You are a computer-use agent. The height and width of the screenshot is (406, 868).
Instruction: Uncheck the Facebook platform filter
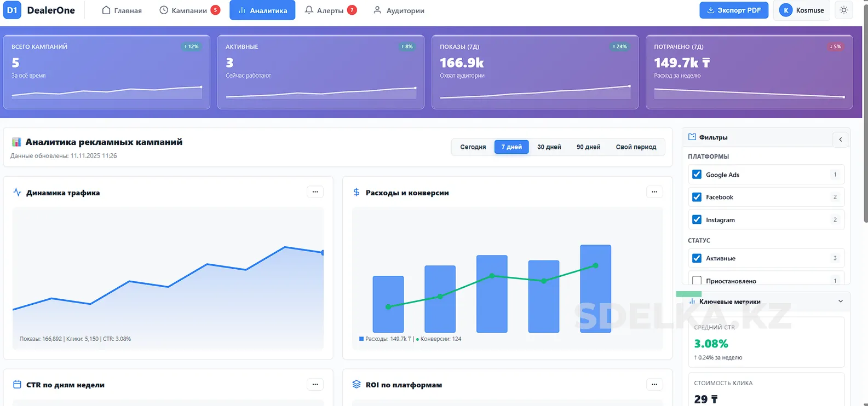pos(697,197)
